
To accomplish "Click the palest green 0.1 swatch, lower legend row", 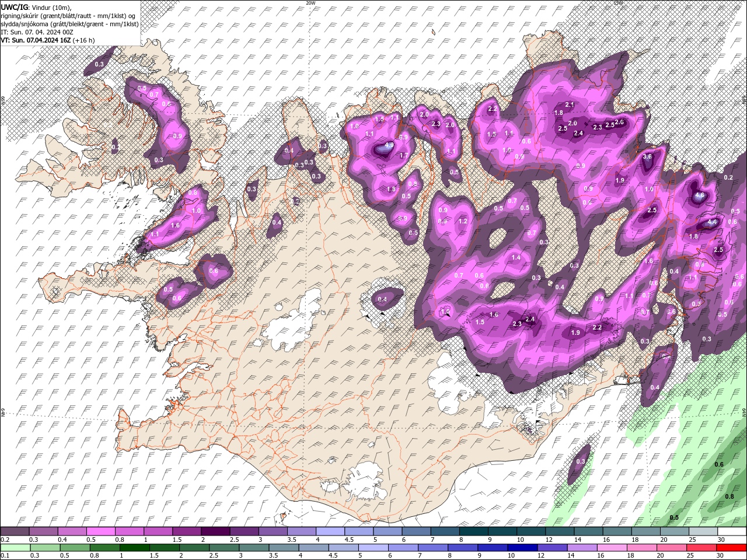I will pos(15,547).
